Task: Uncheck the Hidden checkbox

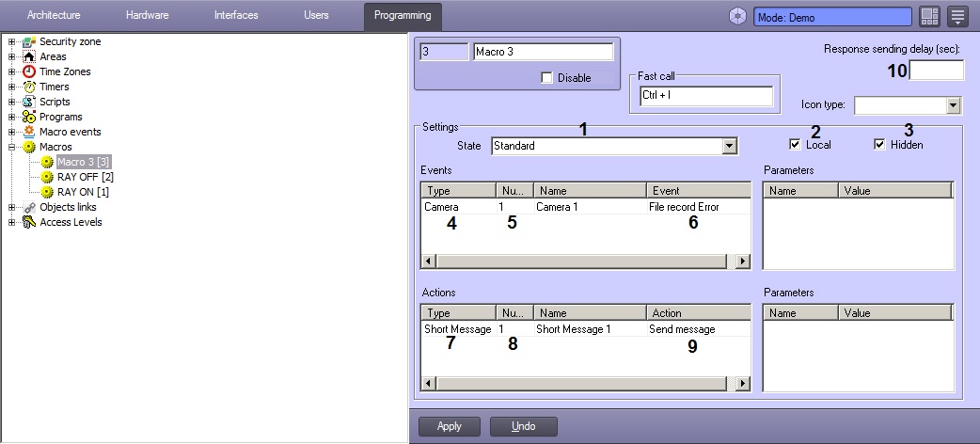Action: pyautogui.click(x=879, y=145)
